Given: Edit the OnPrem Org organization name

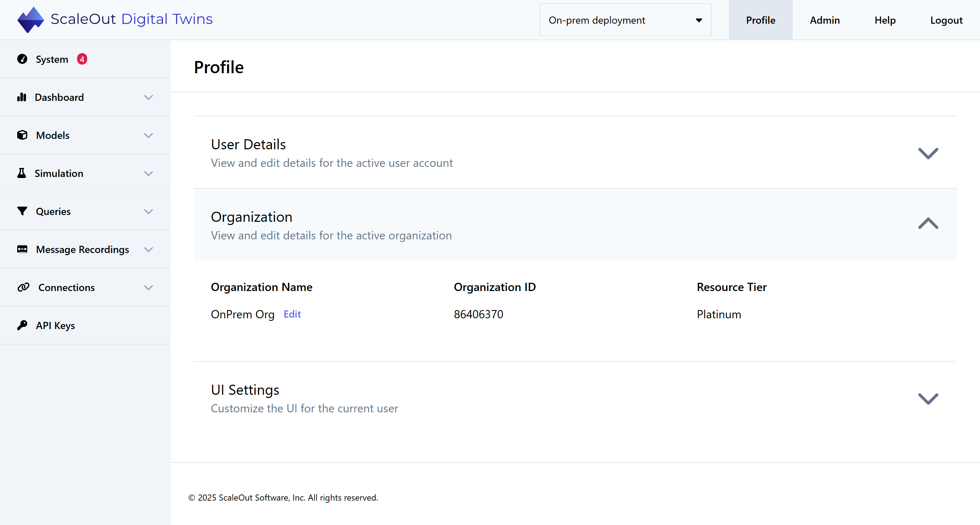Looking at the screenshot, I should coord(292,314).
